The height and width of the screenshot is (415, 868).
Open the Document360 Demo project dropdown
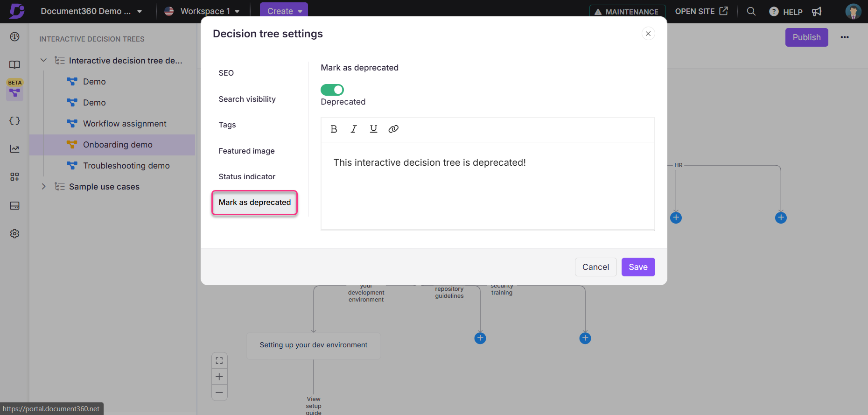click(x=91, y=11)
